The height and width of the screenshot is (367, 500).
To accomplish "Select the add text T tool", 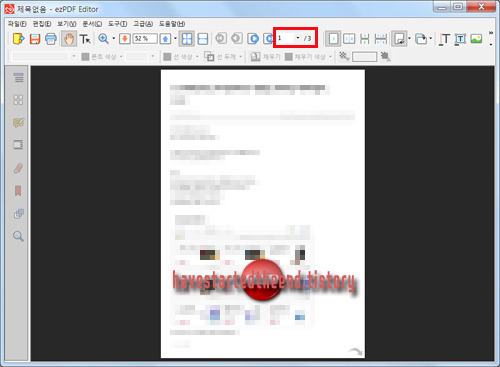I will click(x=444, y=39).
